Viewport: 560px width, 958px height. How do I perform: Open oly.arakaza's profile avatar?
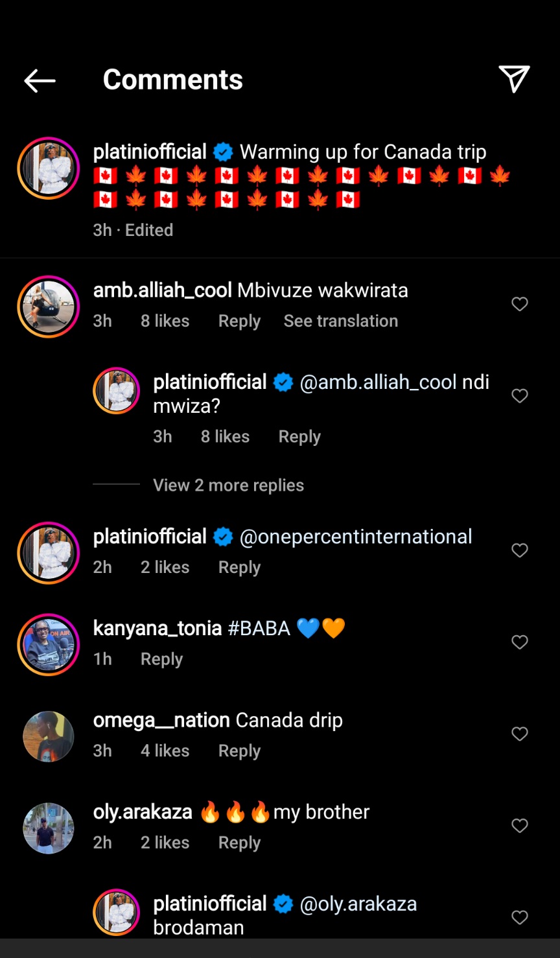click(x=49, y=828)
